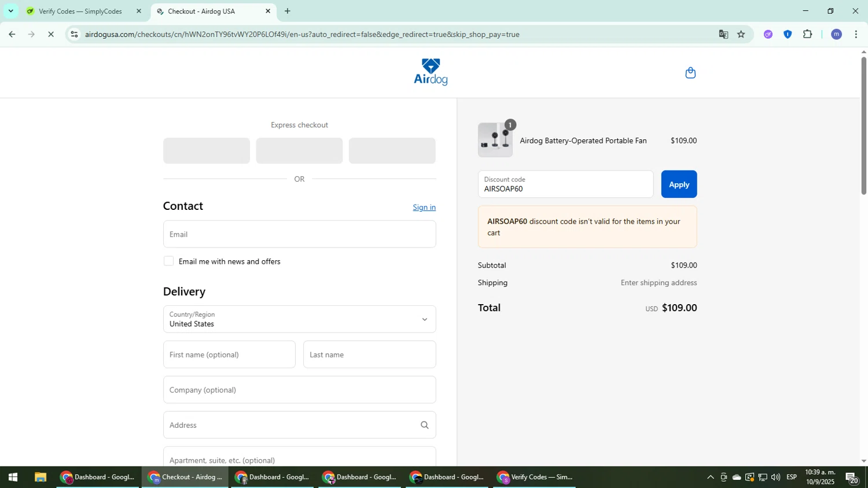Focus the Apartment, suite field
The height and width of the screenshot is (488, 868).
pos(299,456)
